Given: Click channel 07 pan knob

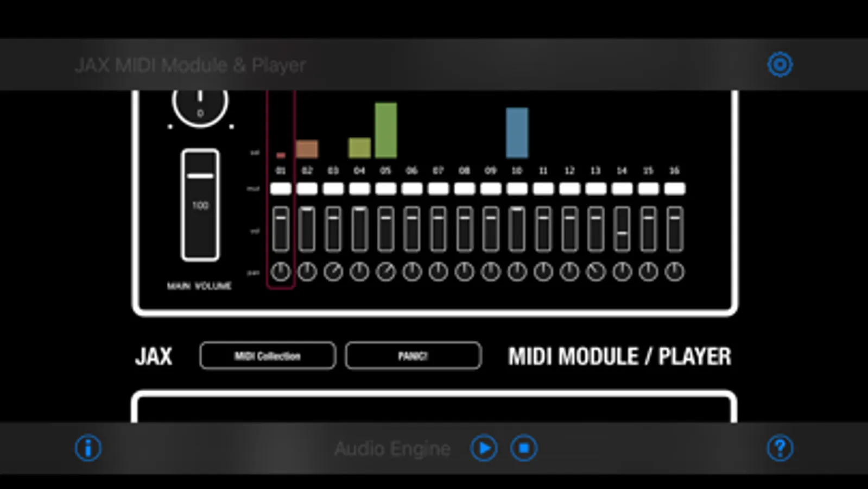Looking at the screenshot, I should [x=438, y=272].
